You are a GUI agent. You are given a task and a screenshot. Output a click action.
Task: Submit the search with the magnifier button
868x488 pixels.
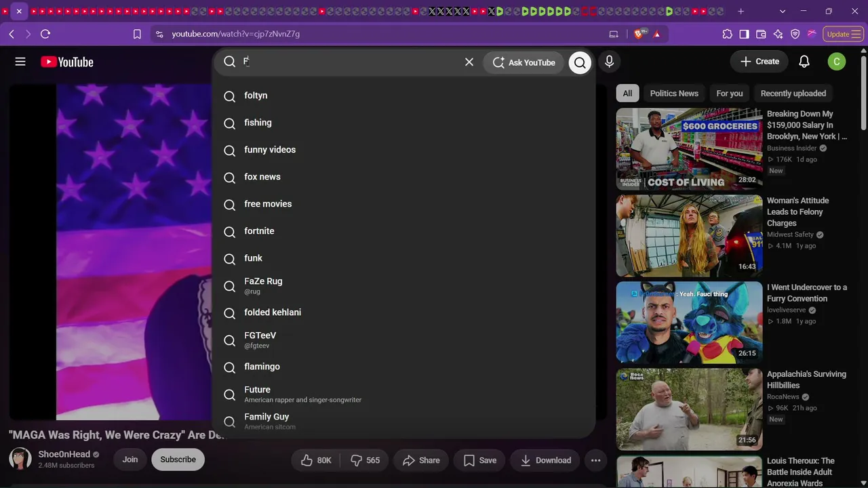coord(580,62)
